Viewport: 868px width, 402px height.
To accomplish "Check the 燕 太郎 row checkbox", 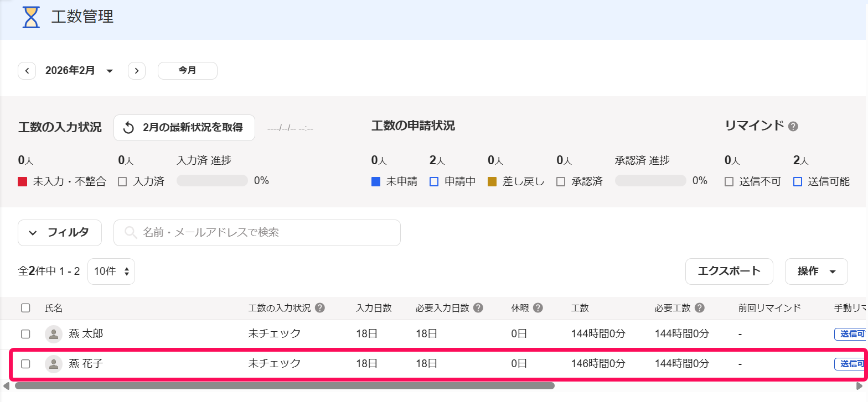I will tap(25, 334).
